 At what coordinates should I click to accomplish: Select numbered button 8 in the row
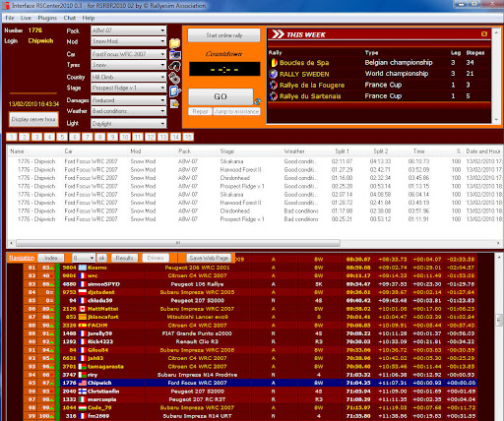[99, 137]
